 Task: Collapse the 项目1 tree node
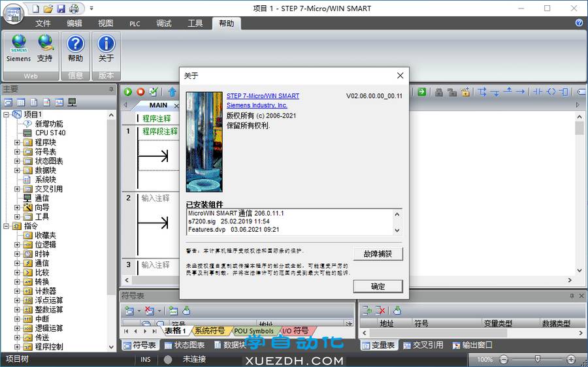6,114
